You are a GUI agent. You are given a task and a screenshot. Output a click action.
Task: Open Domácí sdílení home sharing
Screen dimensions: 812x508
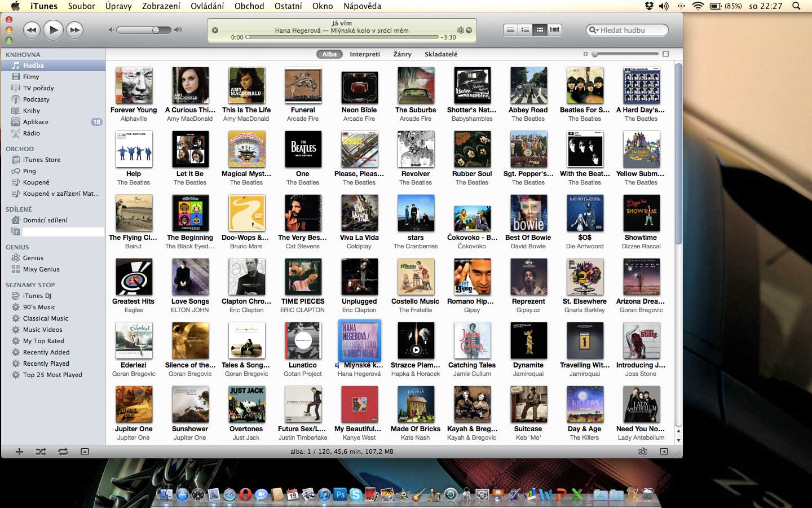[x=53, y=220]
